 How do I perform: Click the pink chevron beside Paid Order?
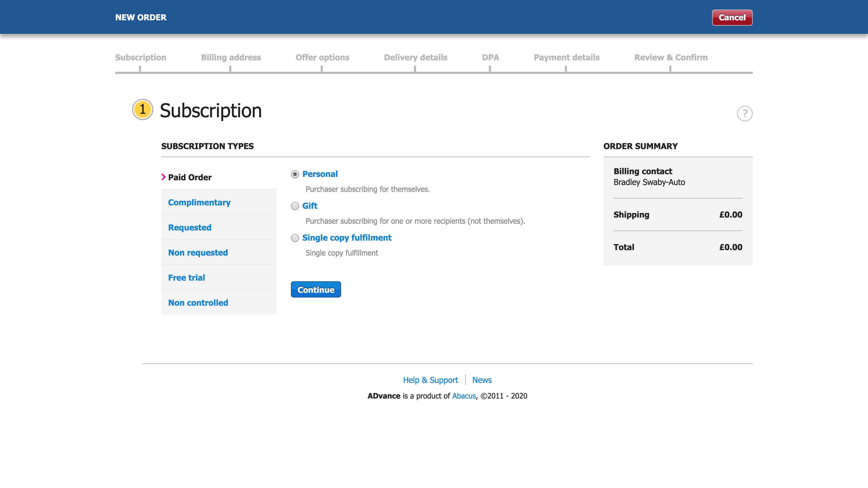(163, 177)
